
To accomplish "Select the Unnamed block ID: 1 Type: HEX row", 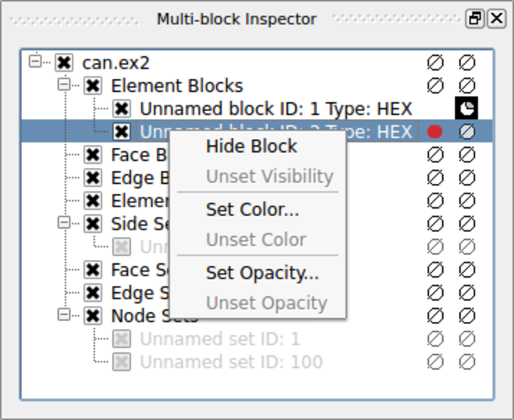I will [276, 108].
